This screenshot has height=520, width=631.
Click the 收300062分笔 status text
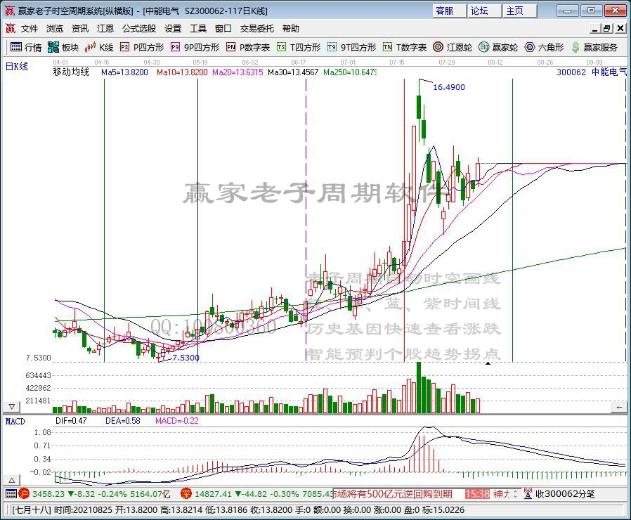565,493
